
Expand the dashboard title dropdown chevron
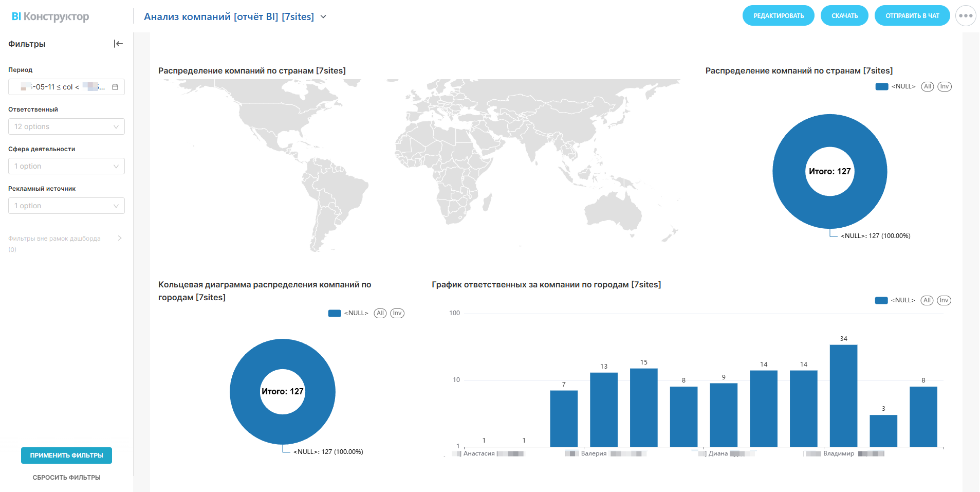pos(323,16)
